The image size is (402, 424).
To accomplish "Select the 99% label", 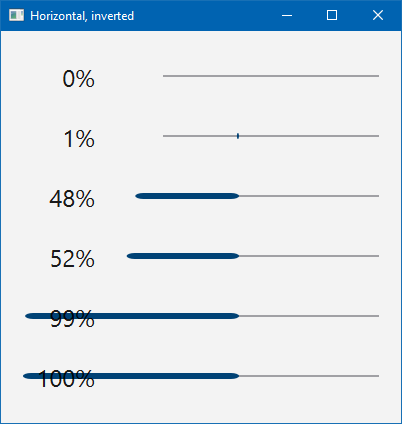I will 72,319.
